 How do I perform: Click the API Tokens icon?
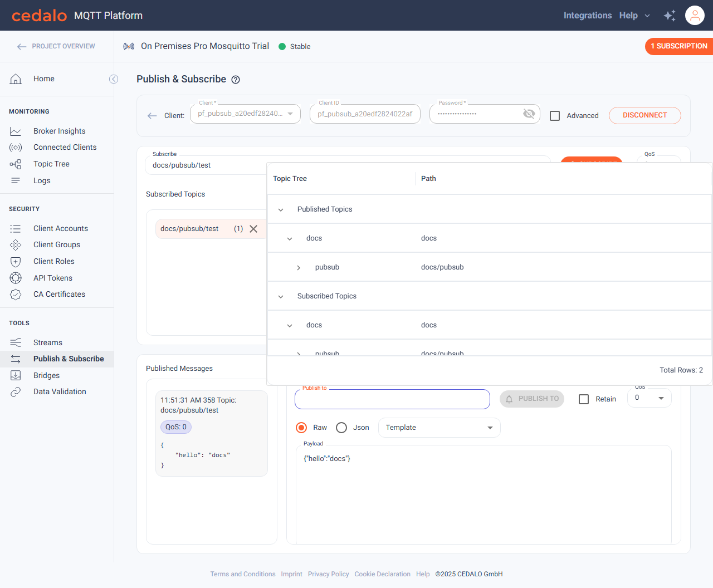tap(16, 278)
